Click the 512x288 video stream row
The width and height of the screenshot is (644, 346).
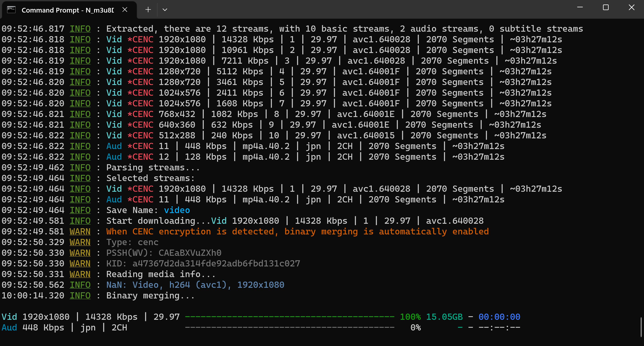click(177, 135)
